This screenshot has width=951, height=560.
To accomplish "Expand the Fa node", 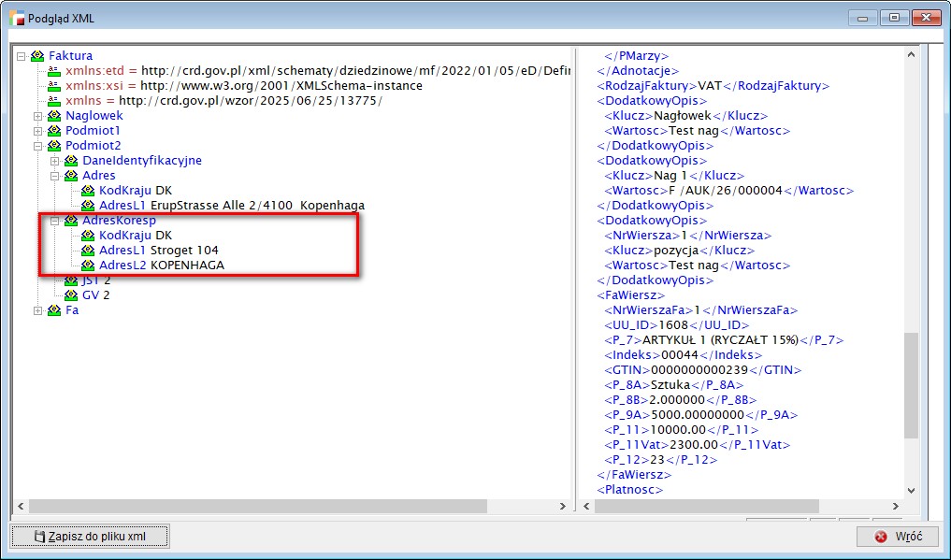I will pyautogui.click(x=38, y=310).
